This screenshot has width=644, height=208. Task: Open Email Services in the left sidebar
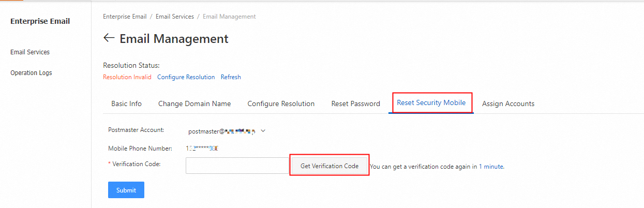(x=30, y=52)
